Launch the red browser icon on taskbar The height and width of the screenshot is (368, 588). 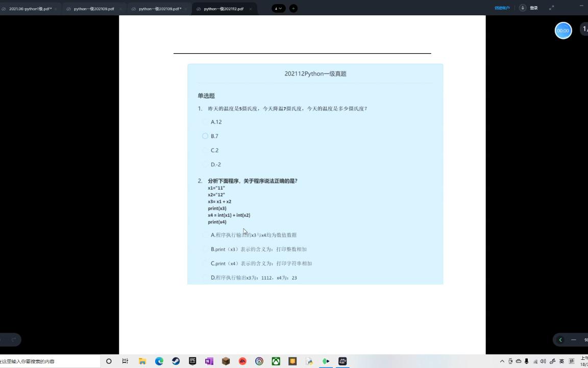pyautogui.click(x=242, y=361)
